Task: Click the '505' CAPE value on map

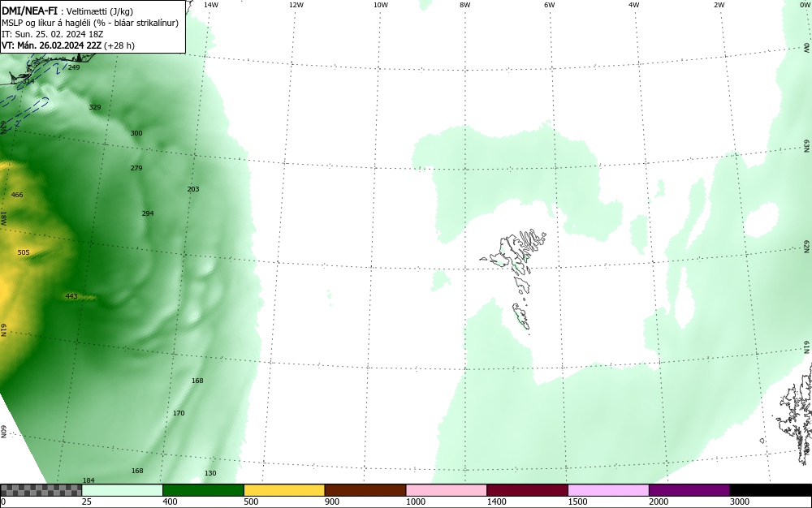Action: tap(24, 252)
